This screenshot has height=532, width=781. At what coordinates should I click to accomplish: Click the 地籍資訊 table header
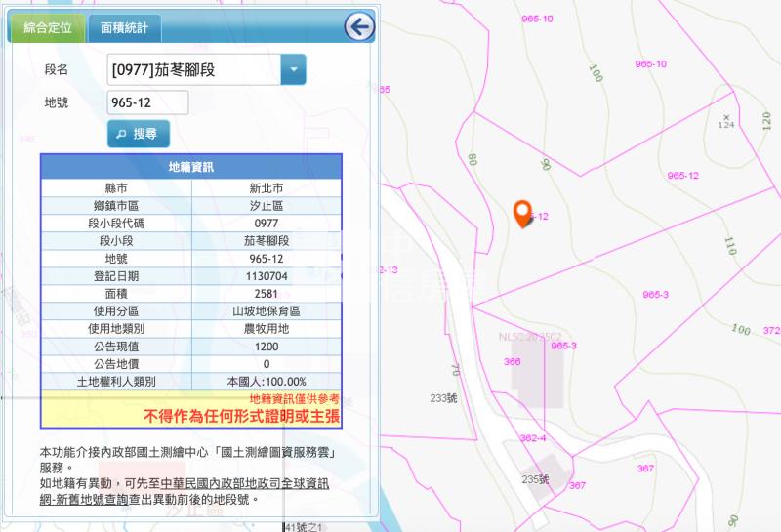coord(191,167)
